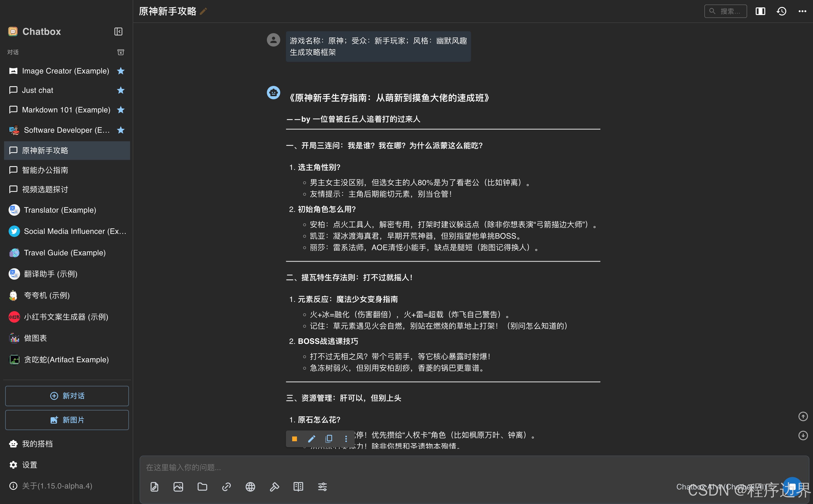Toggle the split panel view icon
This screenshot has width=813, height=504.
(760, 11)
